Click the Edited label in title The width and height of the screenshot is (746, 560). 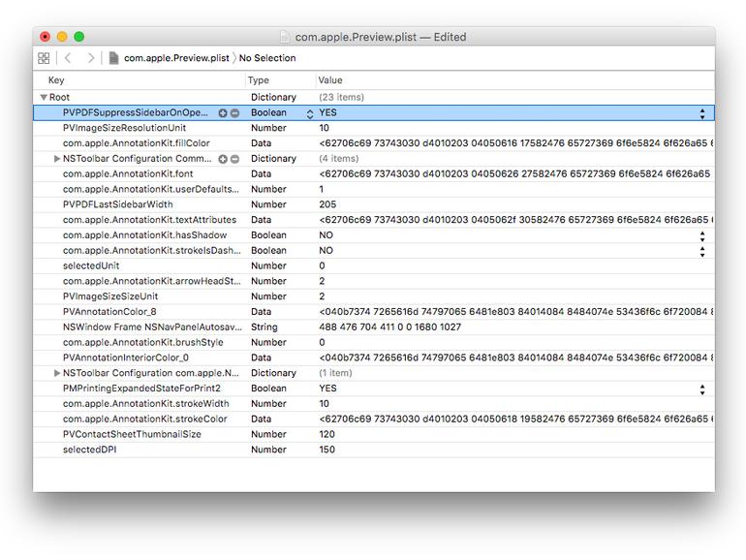pyautogui.click(x=450, y=37)
